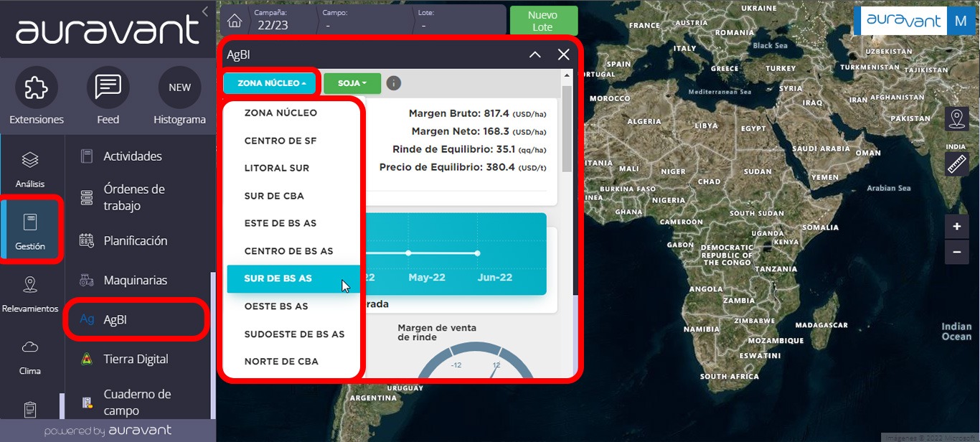Viewport: 980px width, 442px height.
Task: Open the Análisis layers section
Action: tap(30, 169)
